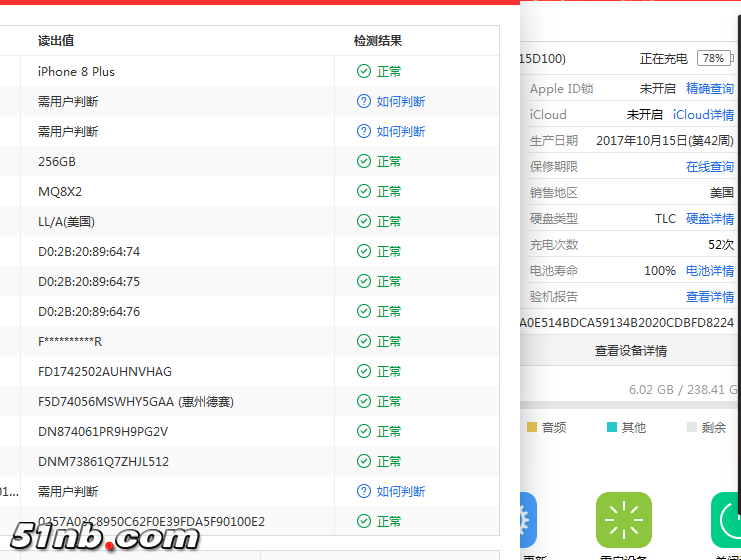The image size is (741, 560).
Task: Click the battery 78% charging indicator
Action: (713, 59)
